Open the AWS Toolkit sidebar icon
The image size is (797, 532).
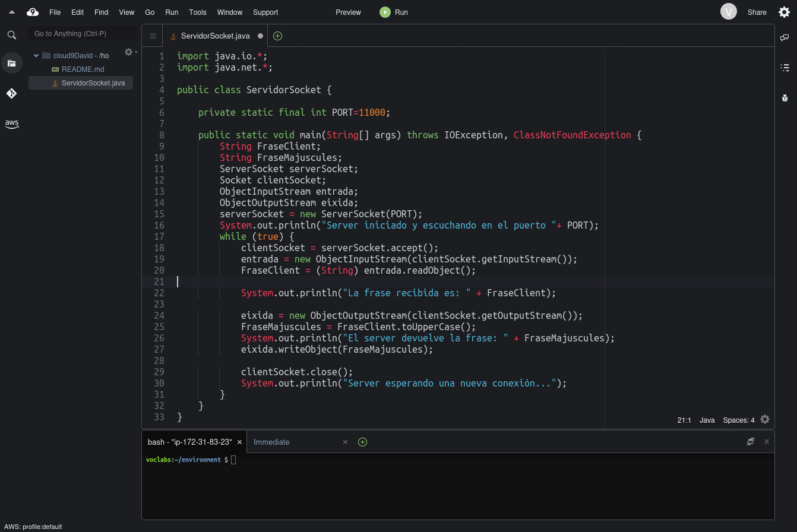point(12,123)
